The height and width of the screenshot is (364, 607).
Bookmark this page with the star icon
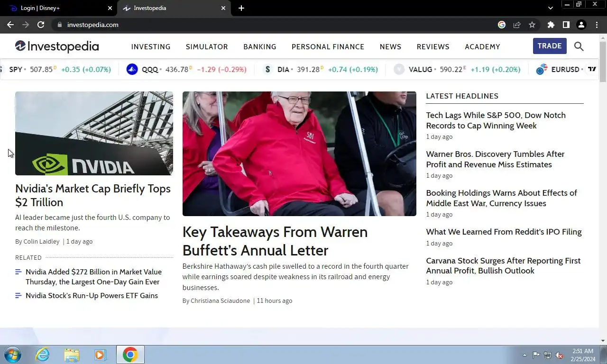[532, 25]
